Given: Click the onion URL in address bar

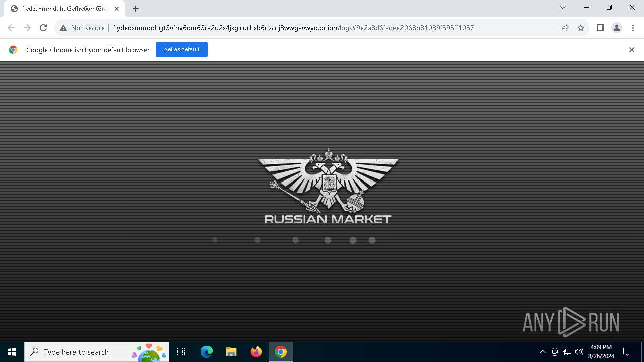Looking at the screenshot, I should click(293, 28).
